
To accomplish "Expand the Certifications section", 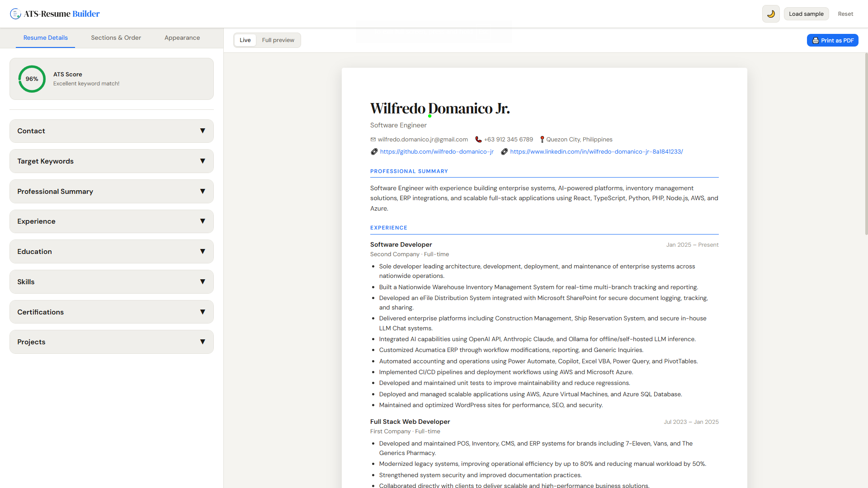I will click(112, 312).
